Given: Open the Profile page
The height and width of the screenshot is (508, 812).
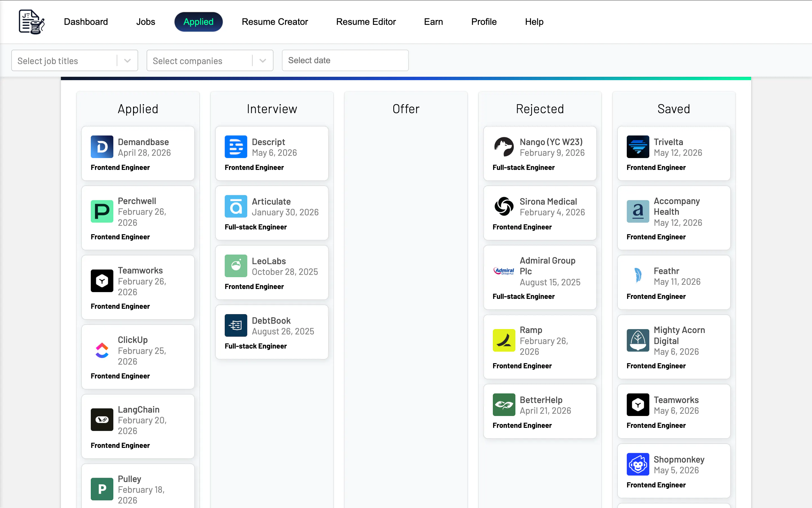Looking at the screenshot, I should tap(484, 22).
